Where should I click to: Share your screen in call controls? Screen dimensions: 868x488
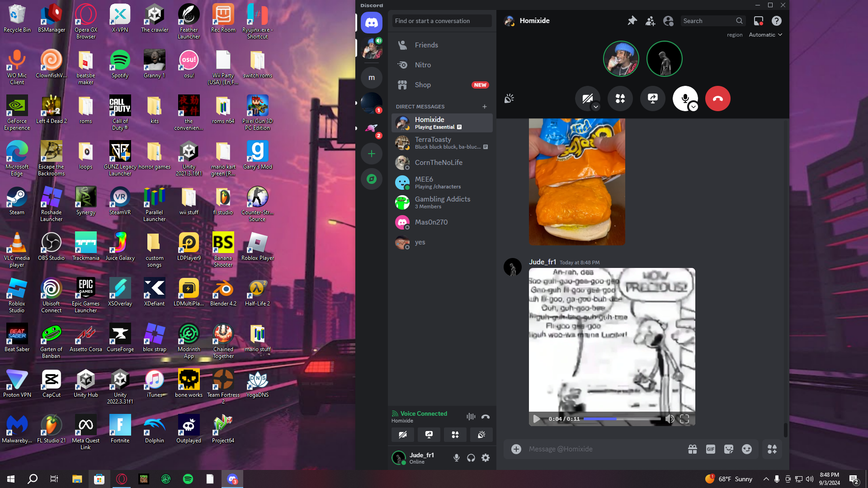click(x=652, y=99)
